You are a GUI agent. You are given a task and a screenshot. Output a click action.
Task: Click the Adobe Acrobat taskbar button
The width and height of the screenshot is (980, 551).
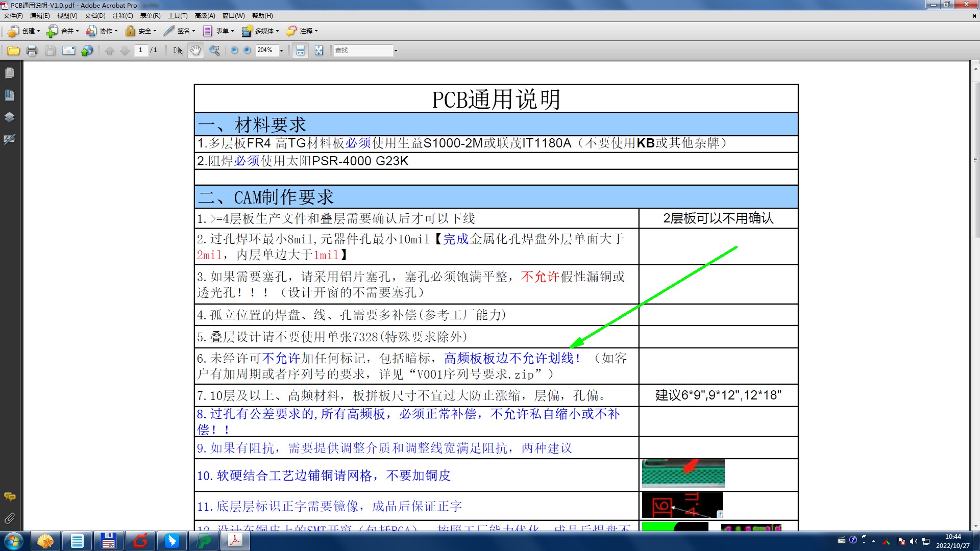click(235, 541)
